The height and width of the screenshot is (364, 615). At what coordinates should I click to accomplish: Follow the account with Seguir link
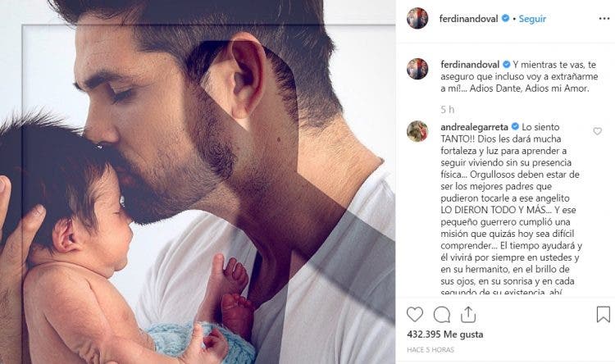(532, 19)
